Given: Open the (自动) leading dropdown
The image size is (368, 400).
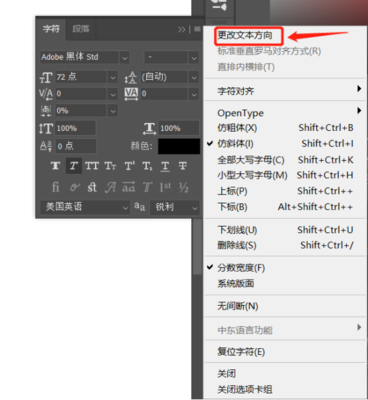Looking at the screenshot, I should tap(194, 77).
